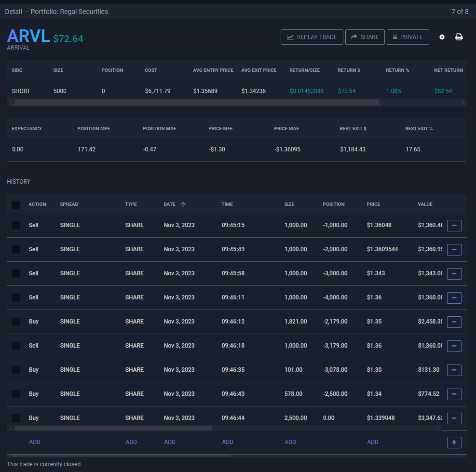Viewport: 476px width, 472px height.
Task: Remove the 09:45:58 Sell row with minus button
Action: (454, 273)
